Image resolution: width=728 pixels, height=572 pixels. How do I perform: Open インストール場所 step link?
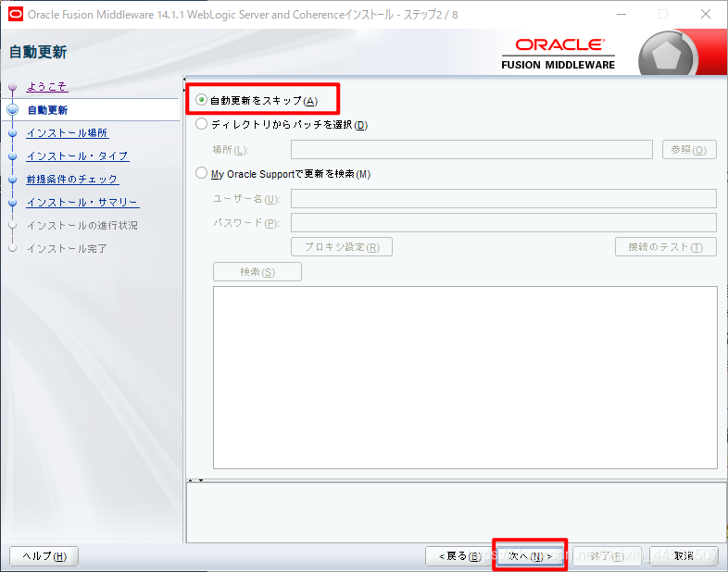coord(68,133)
